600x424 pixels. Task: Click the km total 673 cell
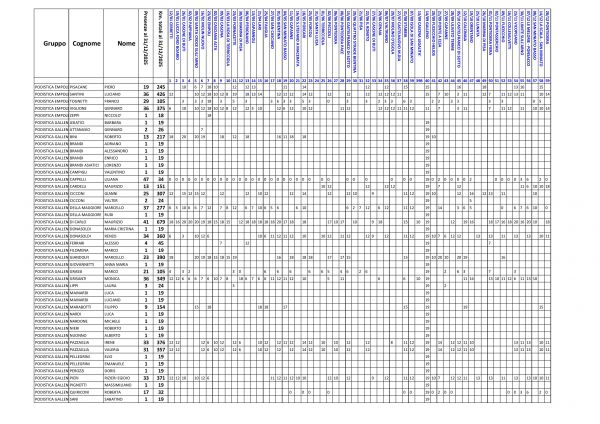158,221
